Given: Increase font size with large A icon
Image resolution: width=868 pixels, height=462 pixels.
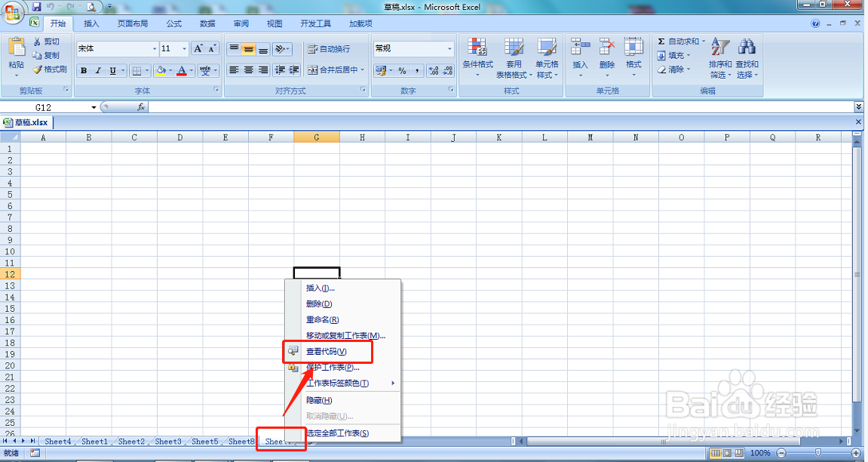Looking at the screenshot, I should tap(198, 49).
